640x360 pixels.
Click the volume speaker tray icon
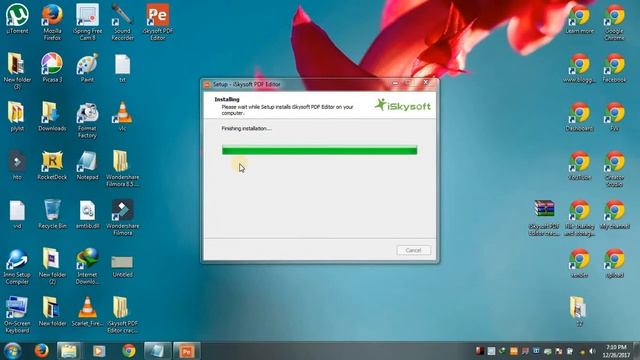tap(592, 351)
